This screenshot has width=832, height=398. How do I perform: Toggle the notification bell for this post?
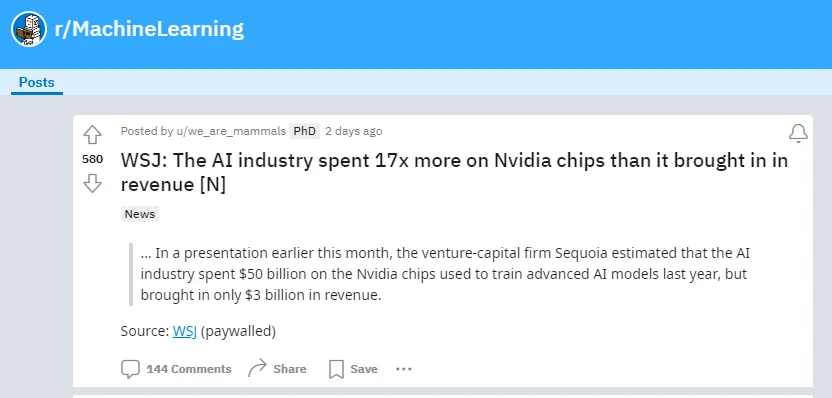pos(798,134)
